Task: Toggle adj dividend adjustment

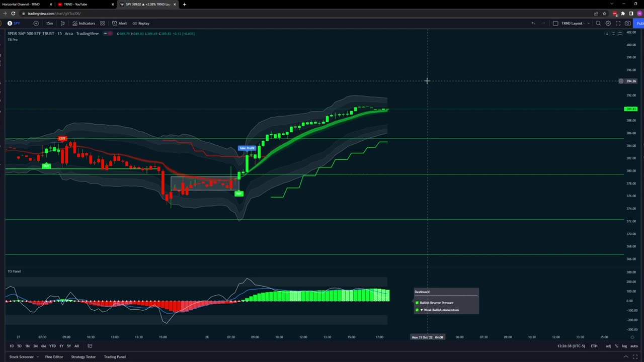Action: click(x=608, y=346)
